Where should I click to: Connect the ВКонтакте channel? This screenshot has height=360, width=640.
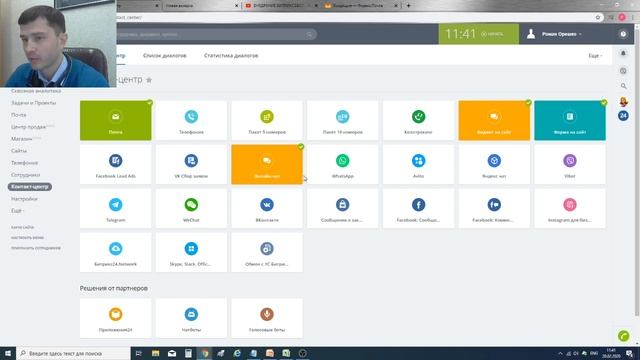coord(267,209)
